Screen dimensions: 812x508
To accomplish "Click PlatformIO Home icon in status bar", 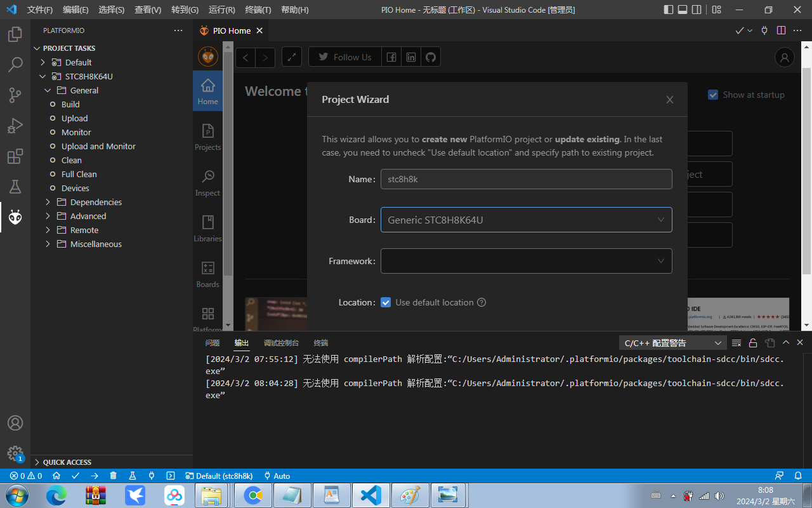I will click(56, 476).
